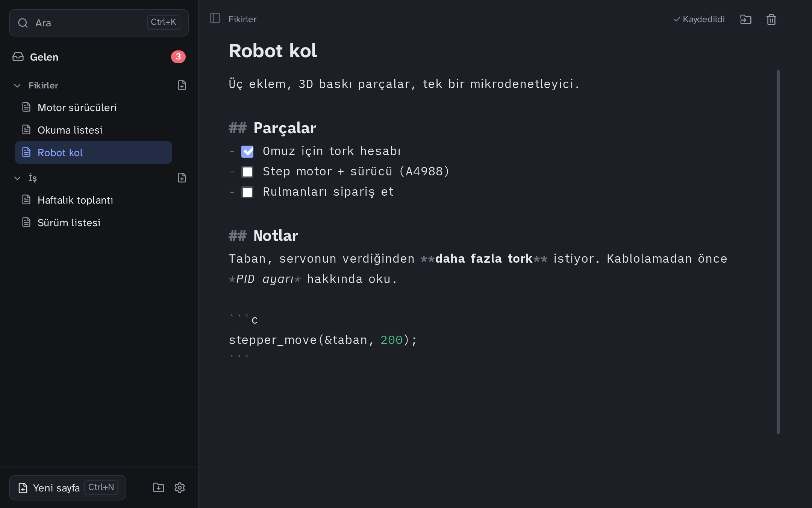Check 'Step motor + sürücü (A4988)' checkbox
Viewport: 812px width, 508px height.
(247, 172)
